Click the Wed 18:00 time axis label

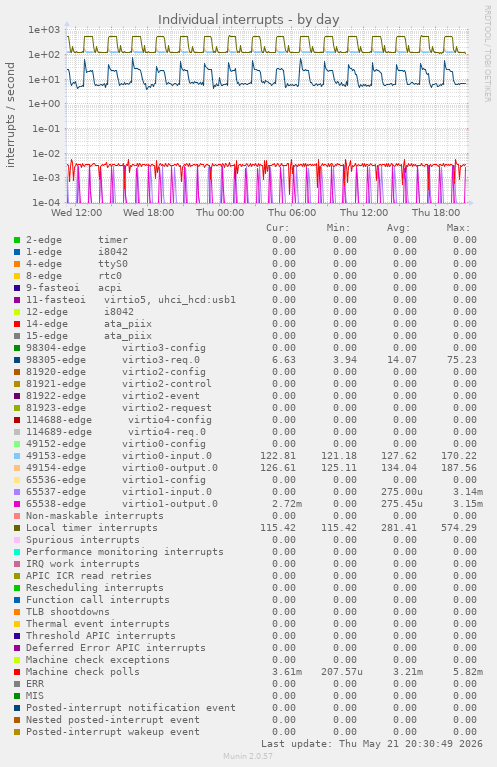148,213
